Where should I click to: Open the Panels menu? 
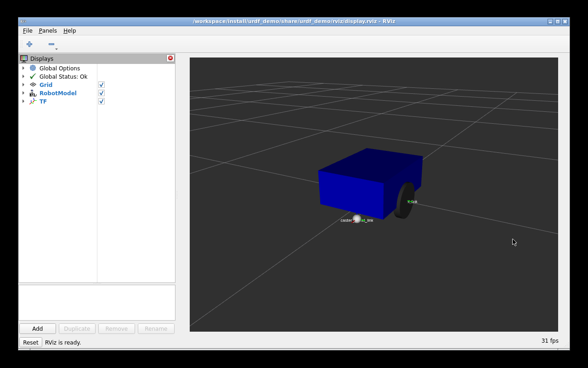point(48,30)
